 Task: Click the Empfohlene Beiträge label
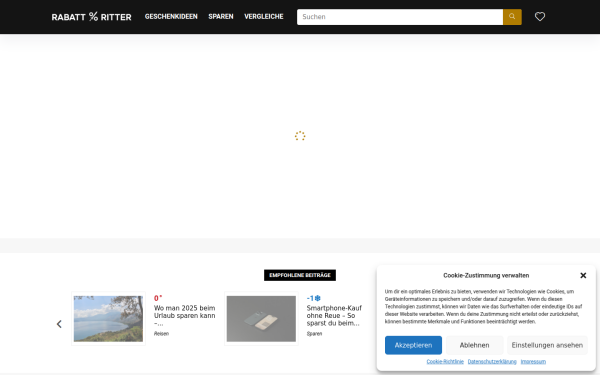300,275
